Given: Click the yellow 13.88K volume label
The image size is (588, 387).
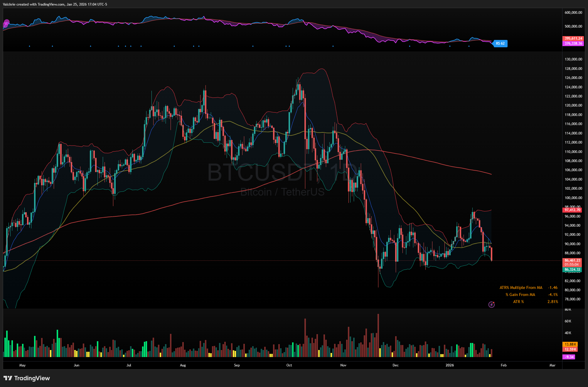Looking at the screenshot, I should pyautogui.click(x=571, y=344).
